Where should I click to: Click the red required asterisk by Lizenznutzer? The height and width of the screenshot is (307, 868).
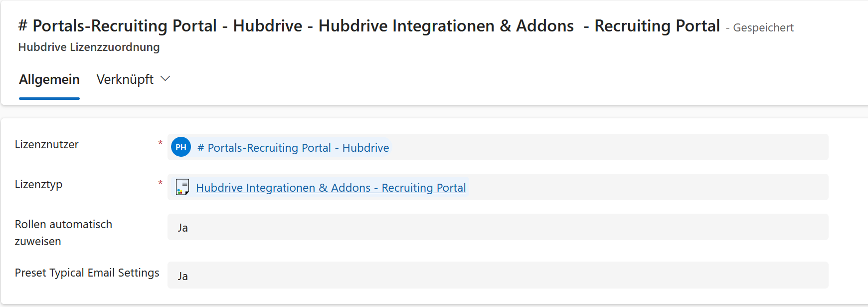click(x=160, y=144)
